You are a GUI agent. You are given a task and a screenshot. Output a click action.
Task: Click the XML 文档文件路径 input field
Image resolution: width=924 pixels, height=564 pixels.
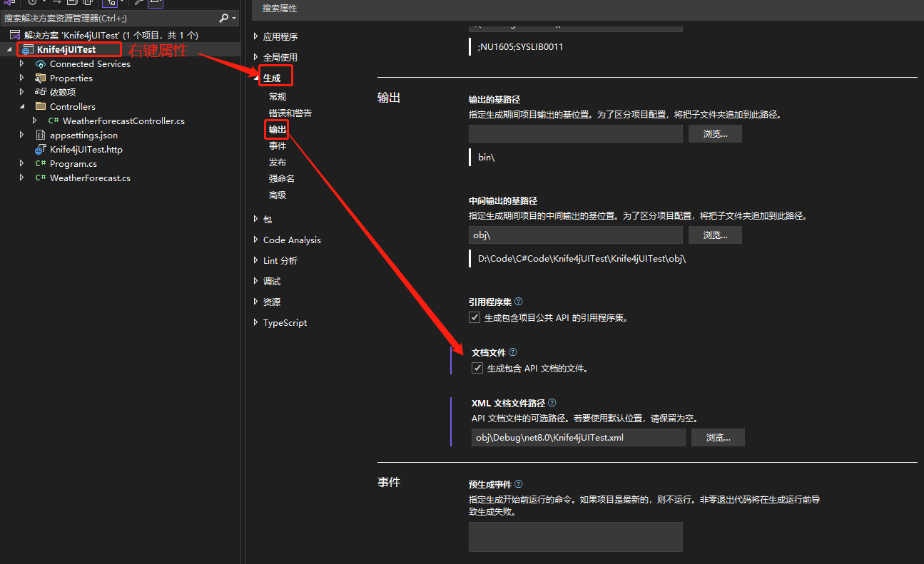point(579,438)
